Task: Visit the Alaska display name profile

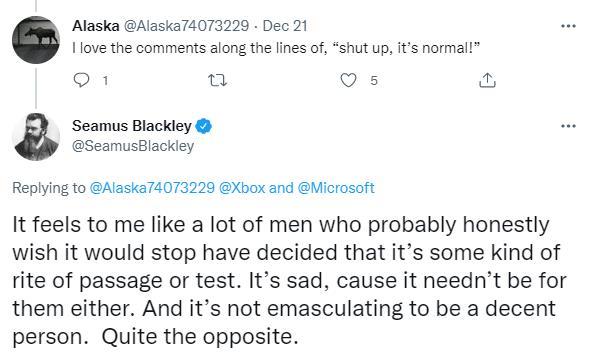Action: [96, 26]
